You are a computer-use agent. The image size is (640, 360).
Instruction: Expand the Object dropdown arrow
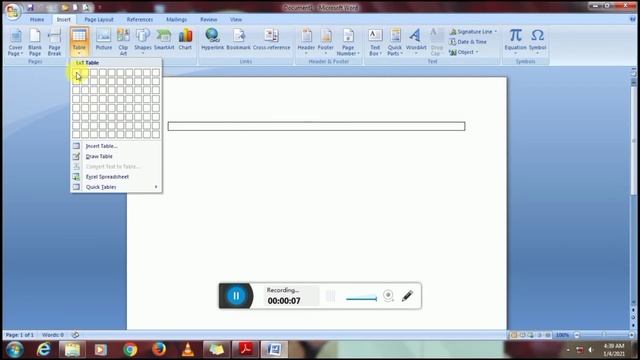(477, 52)
